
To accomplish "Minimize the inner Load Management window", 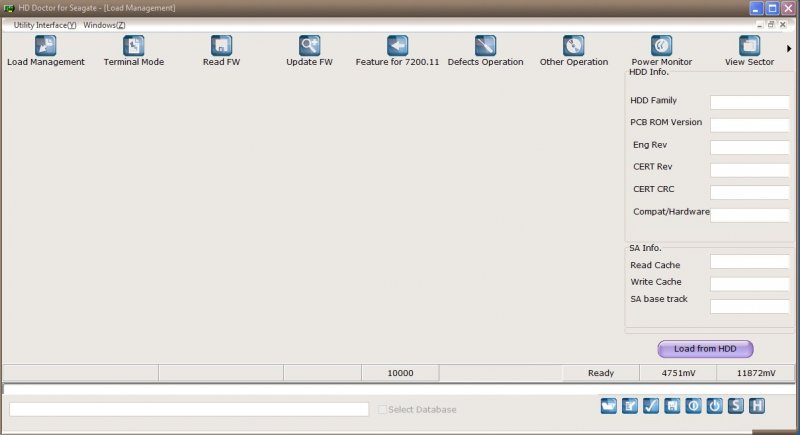I will point(760,25).
